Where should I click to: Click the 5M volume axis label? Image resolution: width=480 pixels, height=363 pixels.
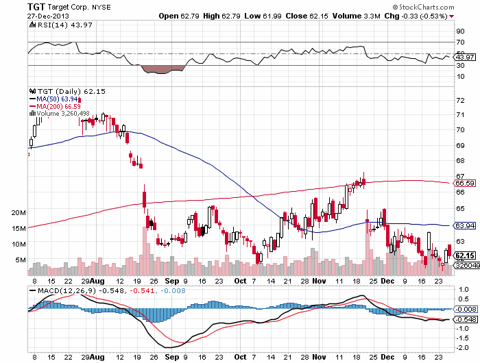[21, 260]
